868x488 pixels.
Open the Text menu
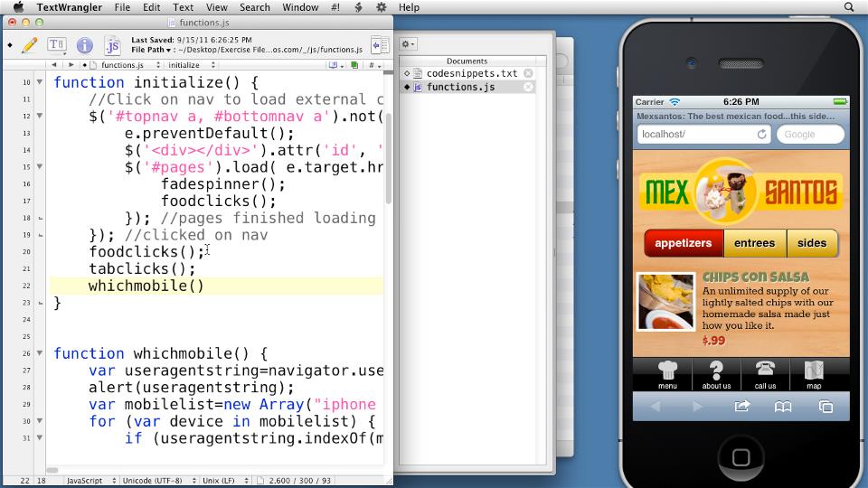(183, 7)
